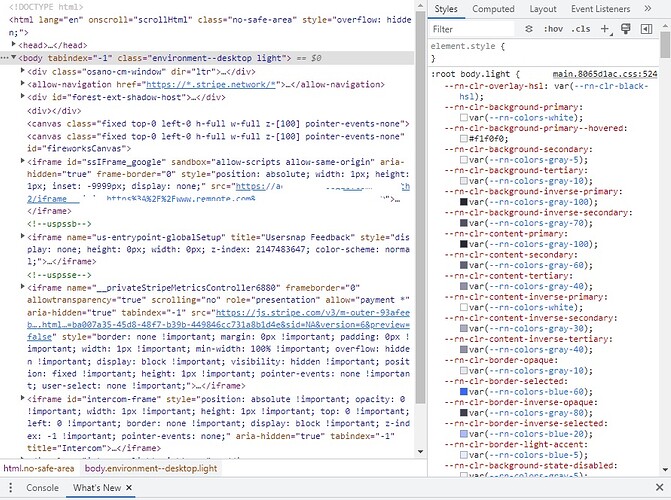This screenshot has width=671, height=500.
Task: Switch to the Computed tab
Action: coord(493,9)
